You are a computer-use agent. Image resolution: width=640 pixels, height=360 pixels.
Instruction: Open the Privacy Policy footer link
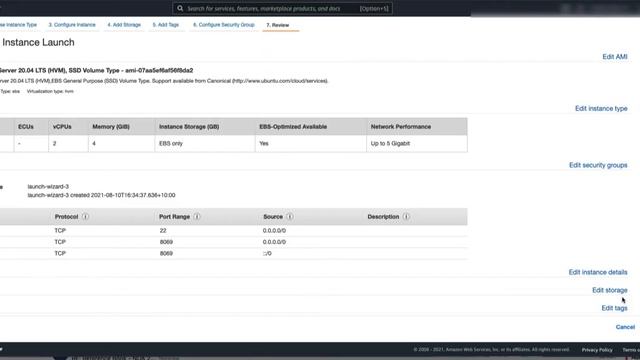click(x=597, y=350)
